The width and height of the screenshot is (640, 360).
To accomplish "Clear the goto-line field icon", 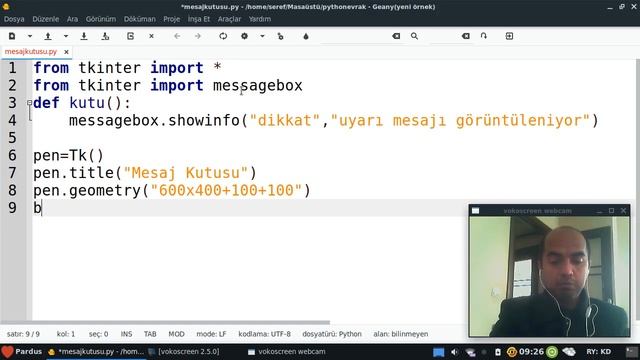I will click(x=465, y=36).
